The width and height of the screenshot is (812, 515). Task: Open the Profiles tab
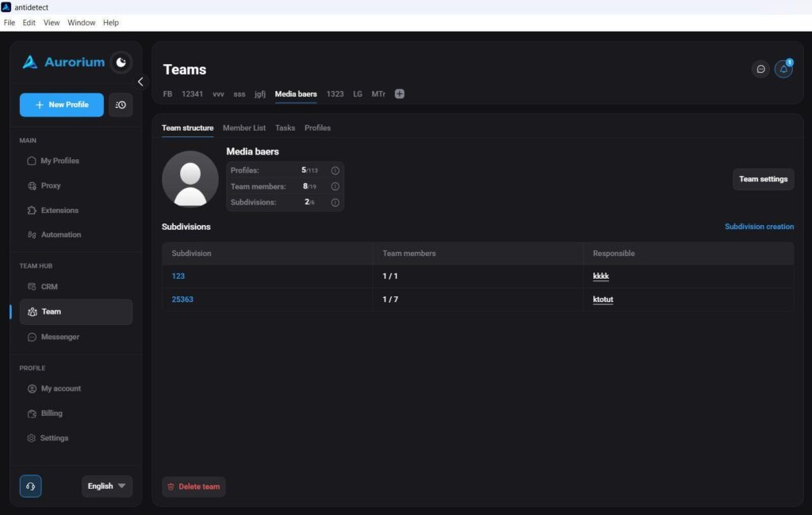pyautogui.click(x=317, y=128)
